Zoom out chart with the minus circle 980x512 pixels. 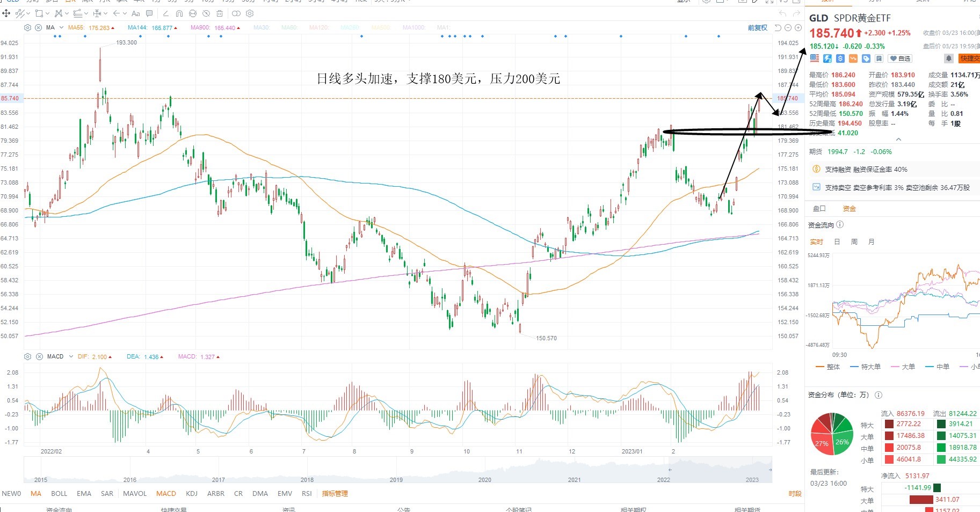[788, 28]
